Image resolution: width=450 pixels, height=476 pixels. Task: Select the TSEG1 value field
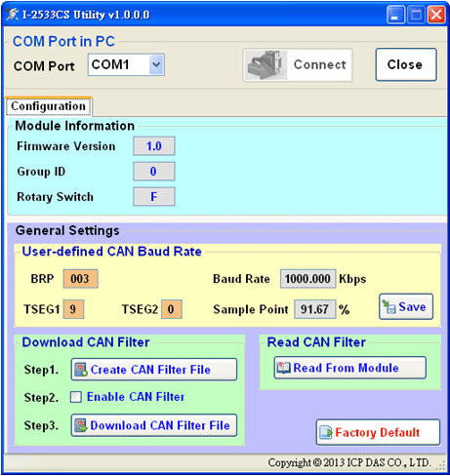73,309
